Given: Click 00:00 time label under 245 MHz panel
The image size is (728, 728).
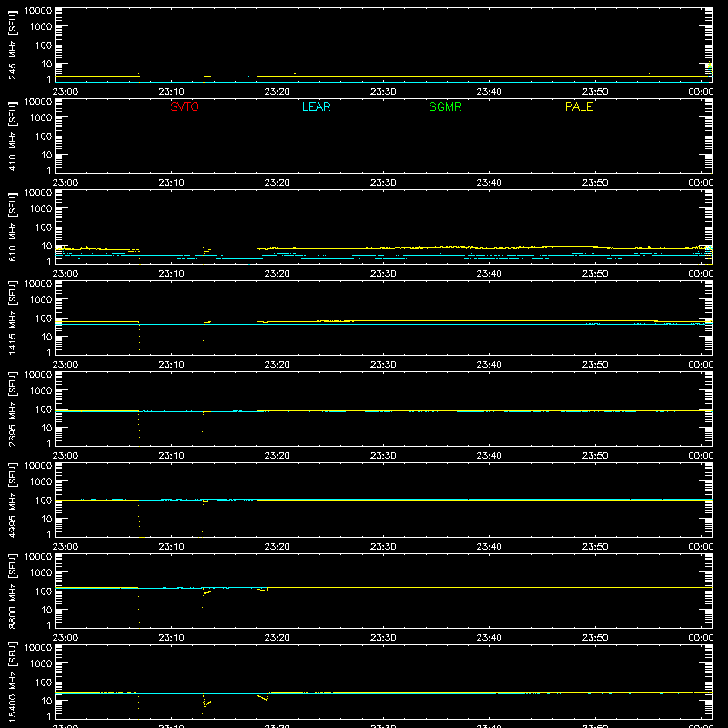Looking at the screenshot, I should pos(701,92).
